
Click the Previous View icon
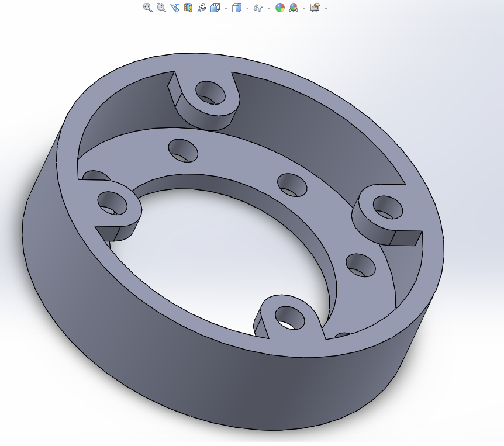point(175,8)
